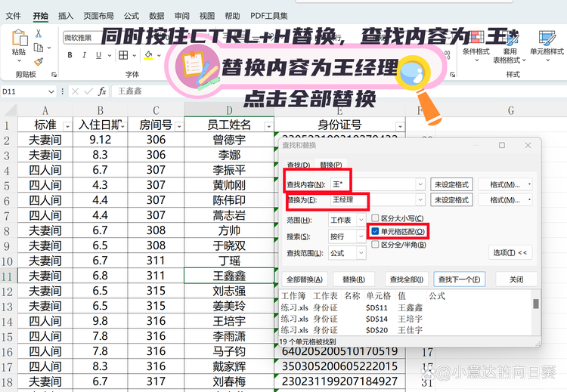Select column C header
Viewport: 567px width, 392px height.
tap(156, 110)
